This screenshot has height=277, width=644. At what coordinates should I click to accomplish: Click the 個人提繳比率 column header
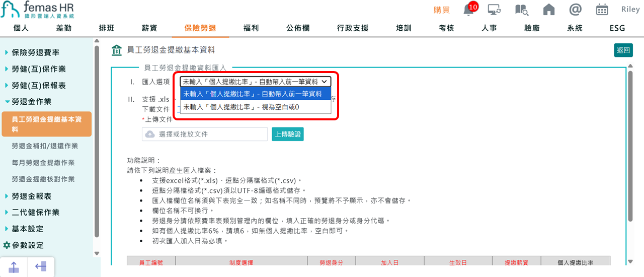pyautogui.click(x=576, y=262)
